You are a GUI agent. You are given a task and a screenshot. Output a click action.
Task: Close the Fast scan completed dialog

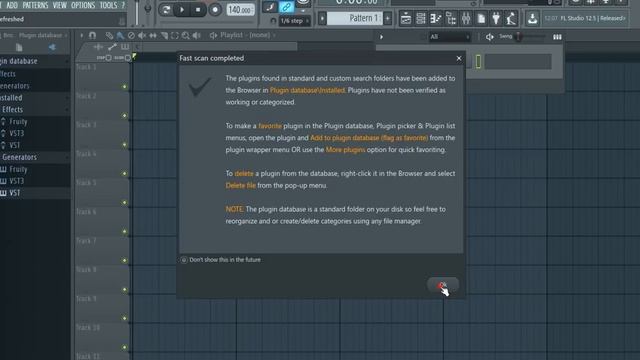pos(459,58)
